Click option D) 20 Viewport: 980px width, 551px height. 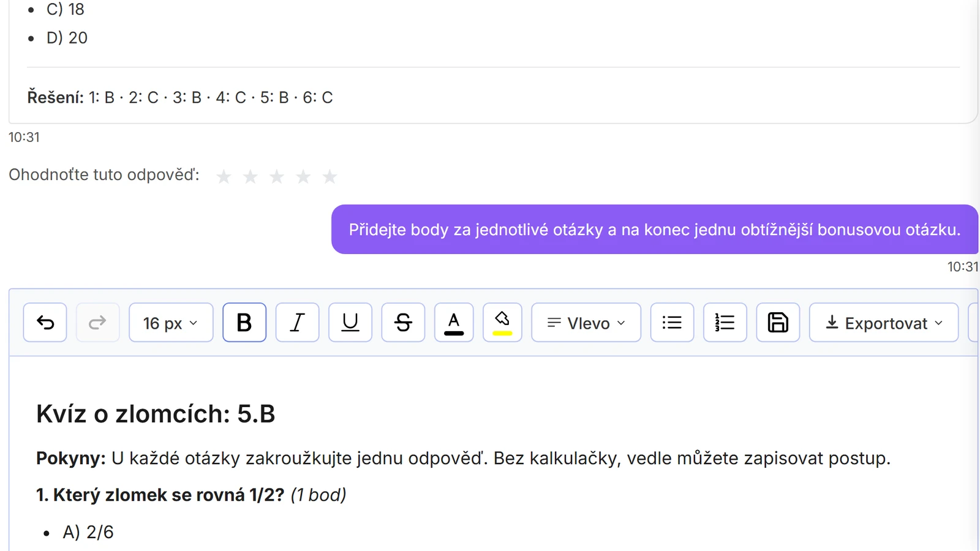[x=67, y=38]
